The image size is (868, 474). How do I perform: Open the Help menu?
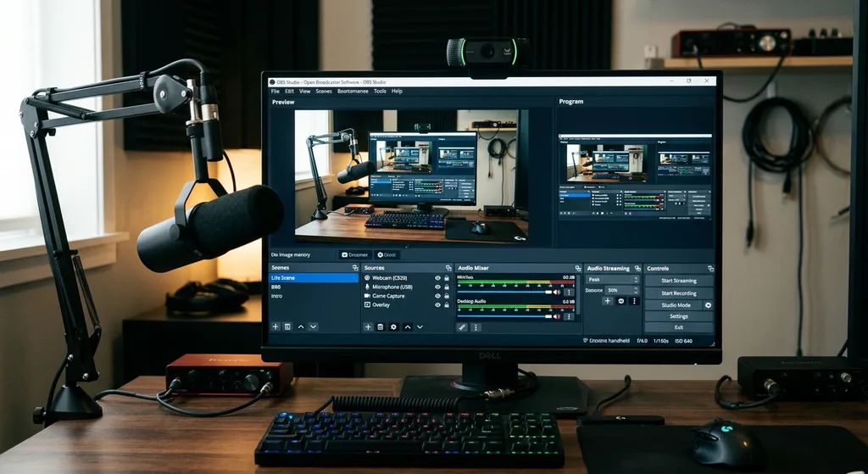(x=397, y=92)
